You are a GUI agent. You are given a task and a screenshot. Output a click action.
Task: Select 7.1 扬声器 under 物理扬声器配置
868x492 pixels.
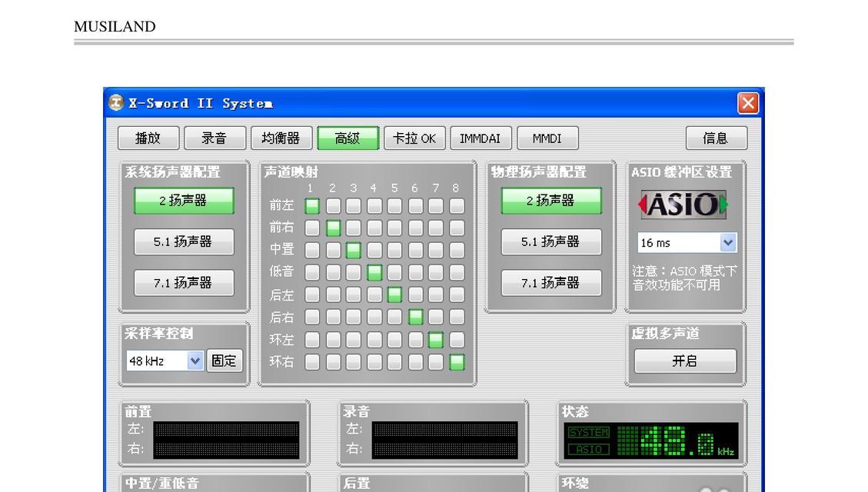tap(551, 283)
